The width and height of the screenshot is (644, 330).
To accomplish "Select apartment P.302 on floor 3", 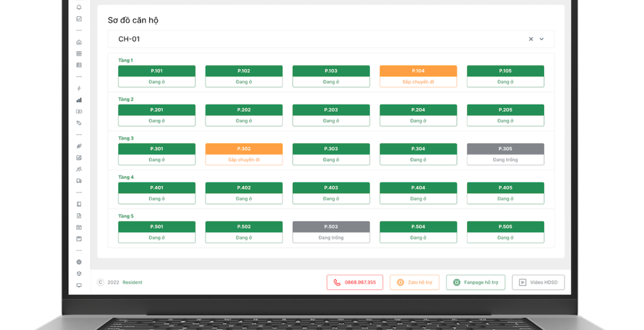I will point(244,154).
